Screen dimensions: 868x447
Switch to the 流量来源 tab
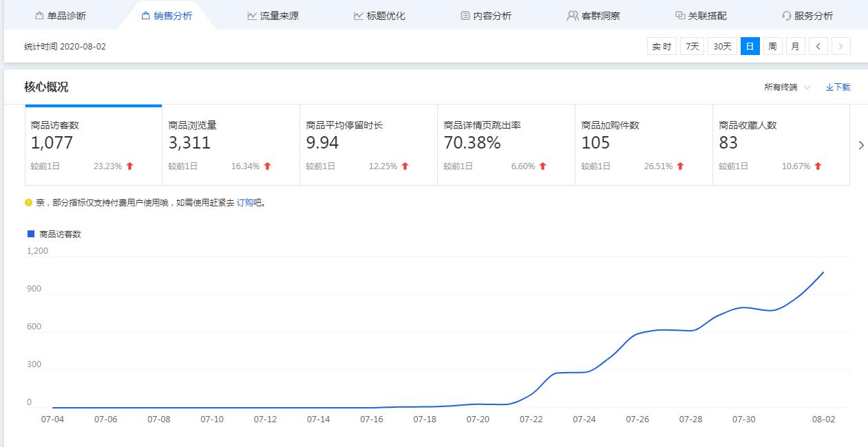[x=273, y=15]
